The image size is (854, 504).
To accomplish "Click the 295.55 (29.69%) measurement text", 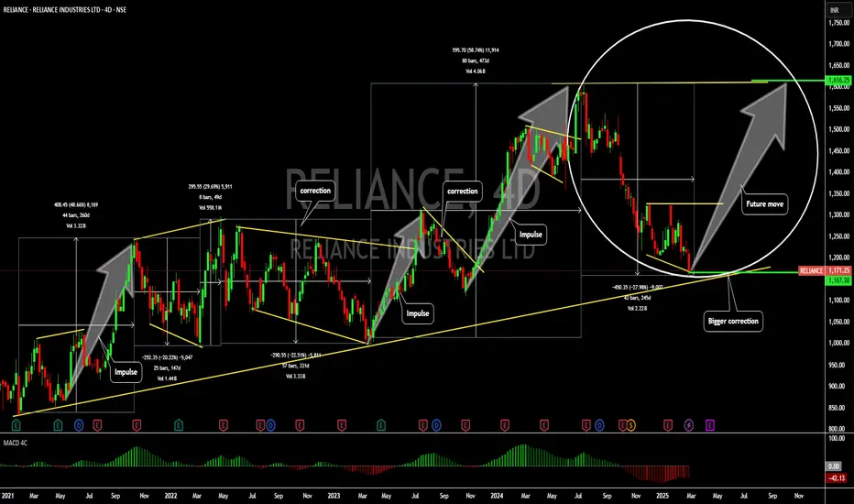I will coord(210,186).
